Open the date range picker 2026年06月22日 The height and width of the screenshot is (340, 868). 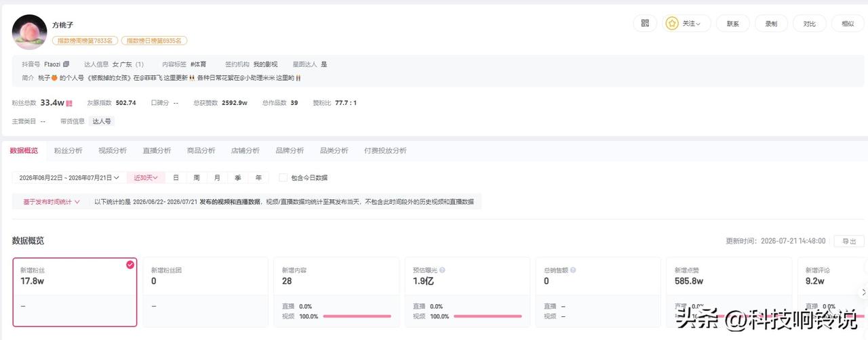point(69,177)
